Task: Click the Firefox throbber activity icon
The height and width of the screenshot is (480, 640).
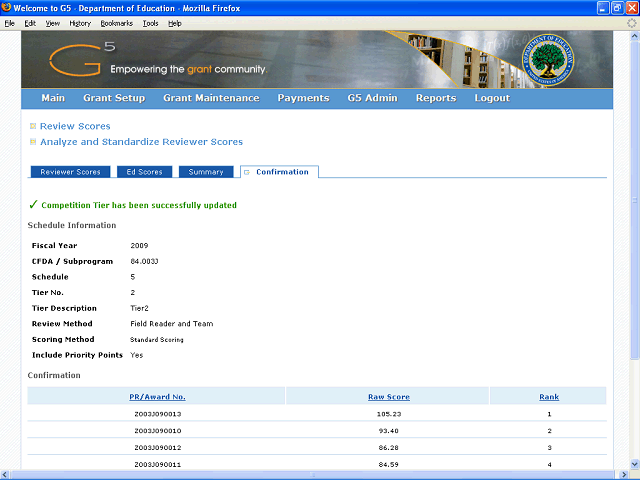Action: 630,22
